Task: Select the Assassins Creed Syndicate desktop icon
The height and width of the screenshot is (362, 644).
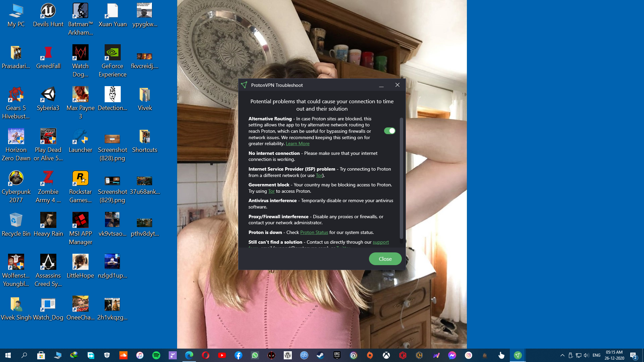Action: pos(48,271)
